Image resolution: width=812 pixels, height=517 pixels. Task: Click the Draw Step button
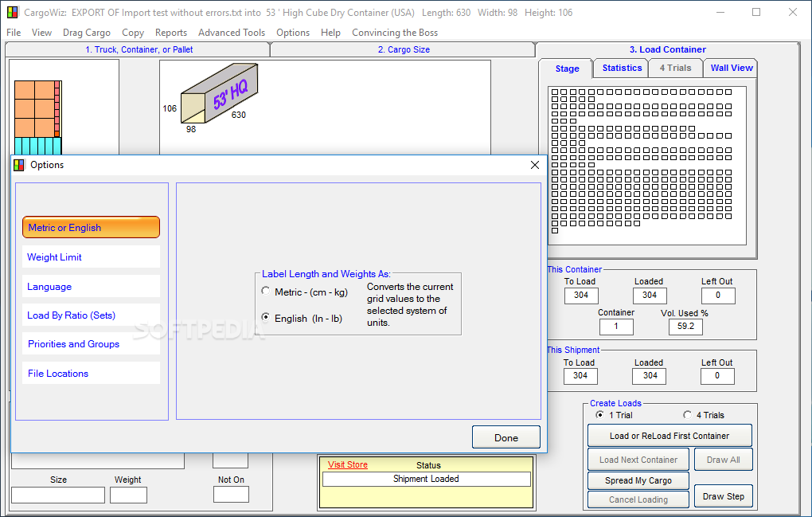pyautogui.click(x=723, y=496)
